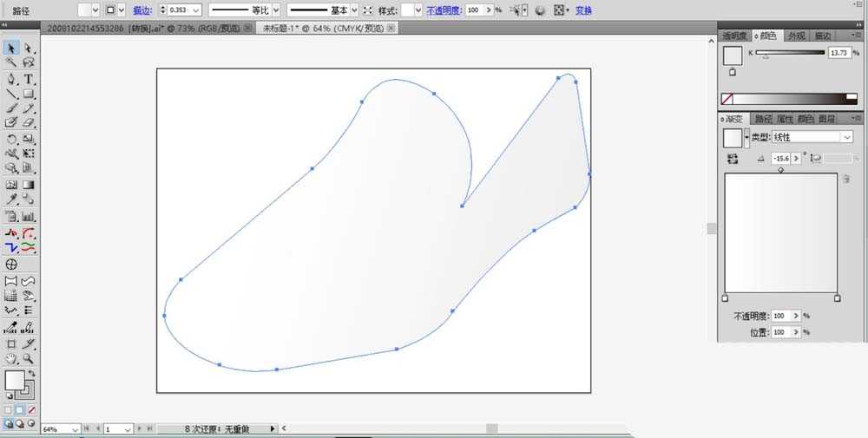Click the 不透明度 link in control bar
Screen dimensions: 868x438
444,10
